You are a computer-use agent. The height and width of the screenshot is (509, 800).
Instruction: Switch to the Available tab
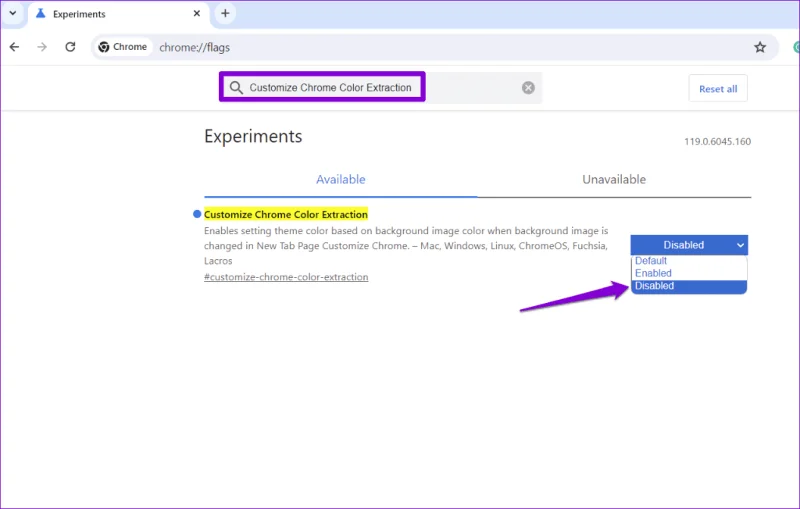point(340,180)
